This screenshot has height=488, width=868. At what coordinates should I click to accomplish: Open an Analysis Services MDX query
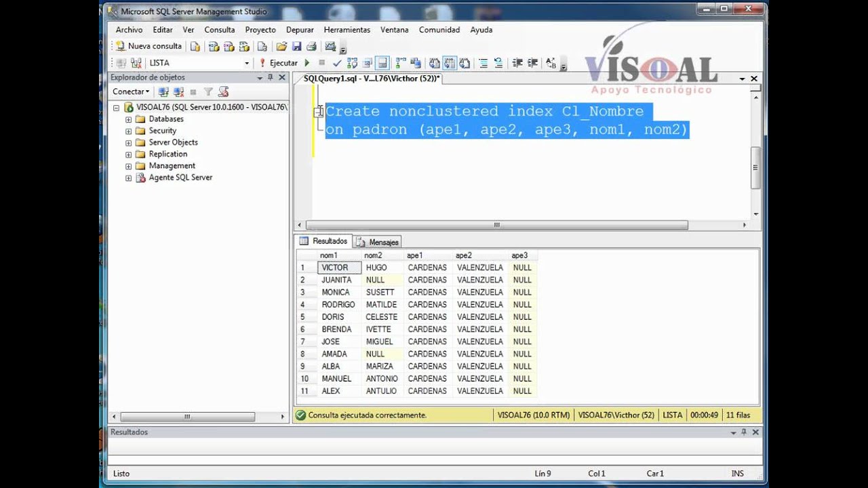[214, 46]
